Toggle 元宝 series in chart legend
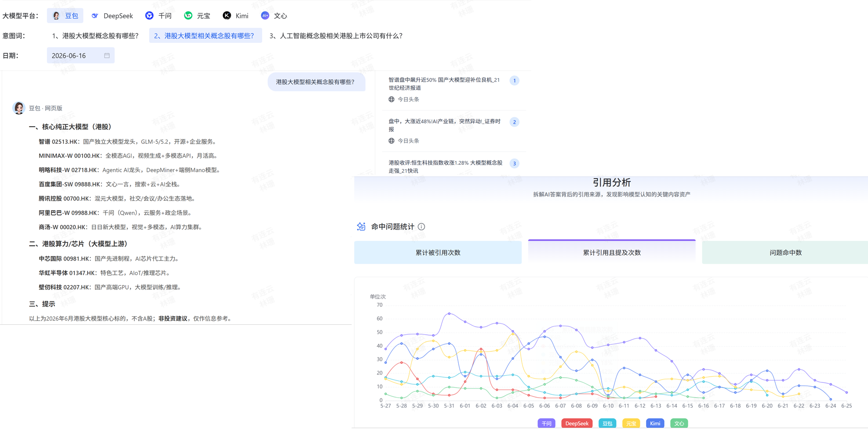This screenshot has height=430, width=868. [631, 423]
